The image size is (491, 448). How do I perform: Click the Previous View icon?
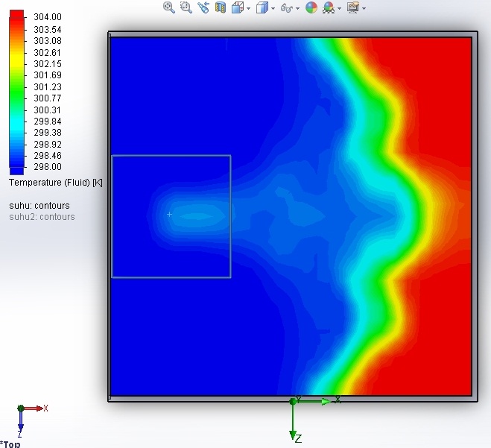[x=203, y=7]
